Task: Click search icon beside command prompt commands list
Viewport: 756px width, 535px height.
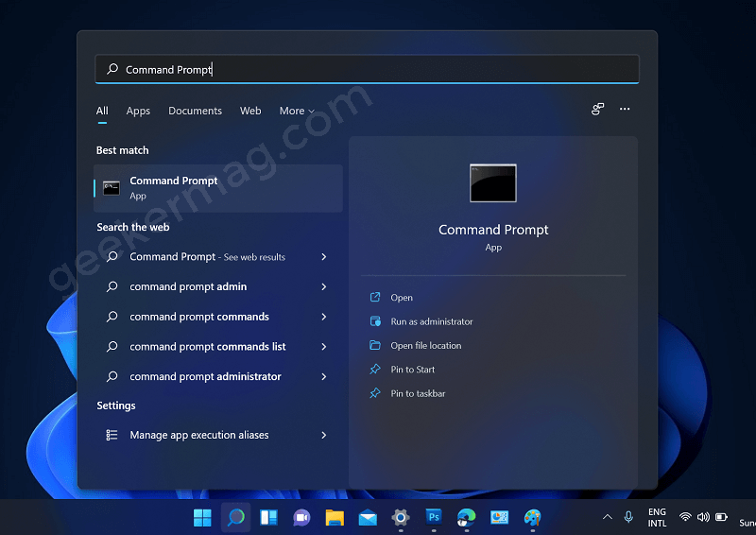Action: pos(112,346)
